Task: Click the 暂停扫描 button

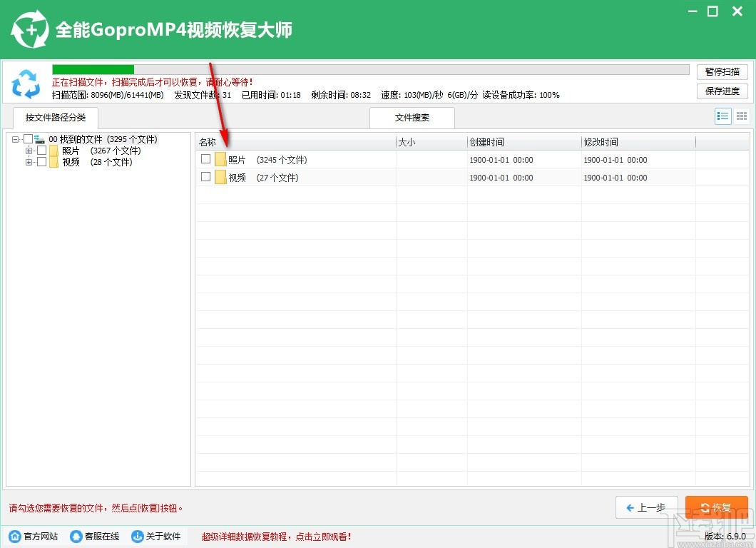Action: click(x=722, y=72)
